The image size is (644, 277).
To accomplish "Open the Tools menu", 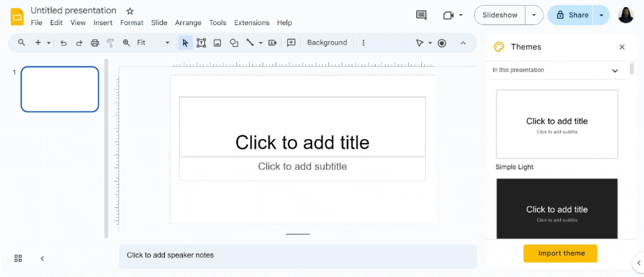I will [218, 23].
